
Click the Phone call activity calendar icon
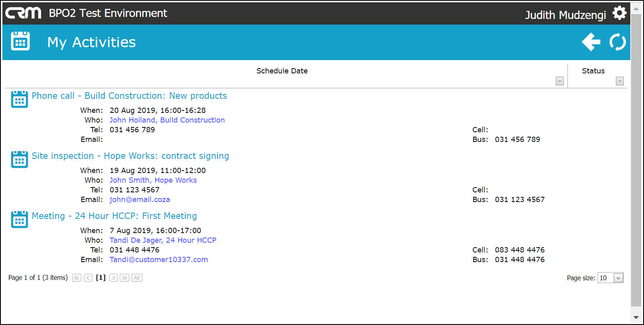[19, 99]
